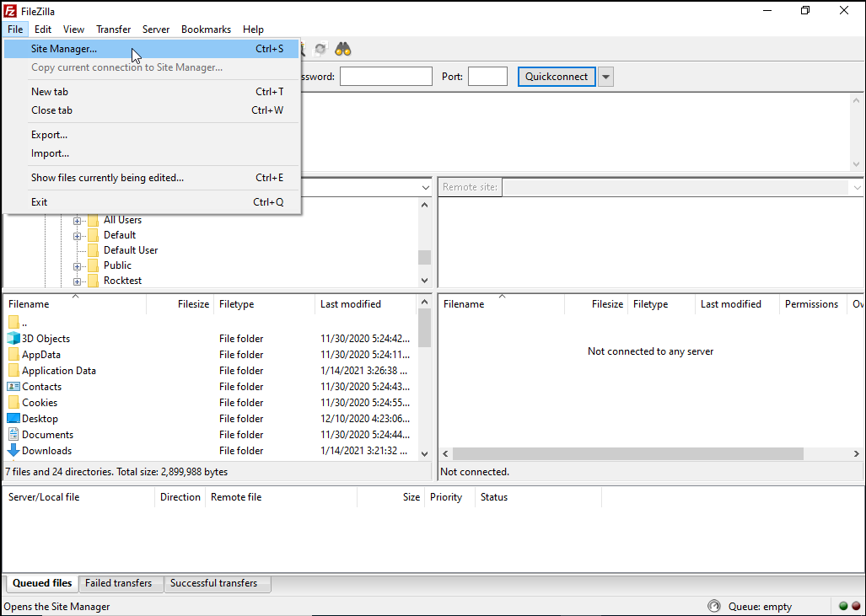Click the Rocktest folder icon in tree
The height and width of the screenshot is (616, 866).
93,281
